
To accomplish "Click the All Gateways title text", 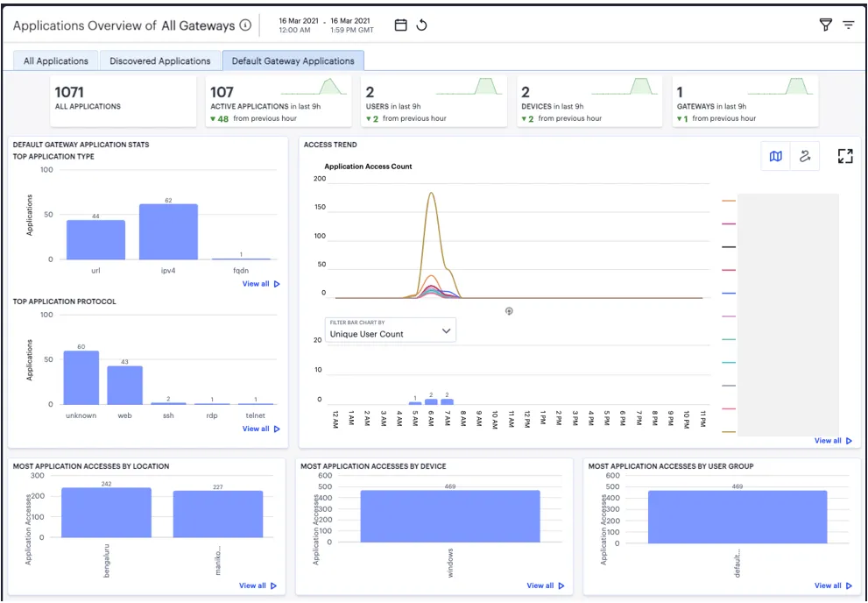I will (x=198, y=25).
